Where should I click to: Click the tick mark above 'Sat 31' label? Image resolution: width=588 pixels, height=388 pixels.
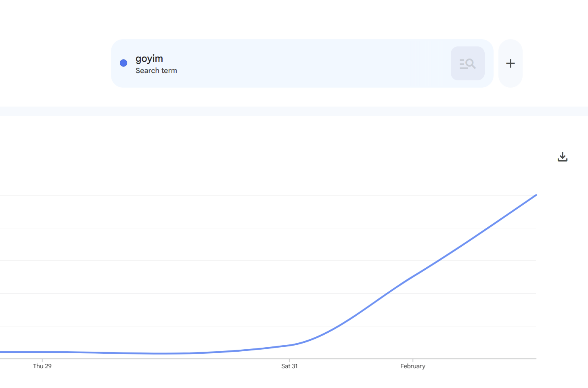[289, 360]
